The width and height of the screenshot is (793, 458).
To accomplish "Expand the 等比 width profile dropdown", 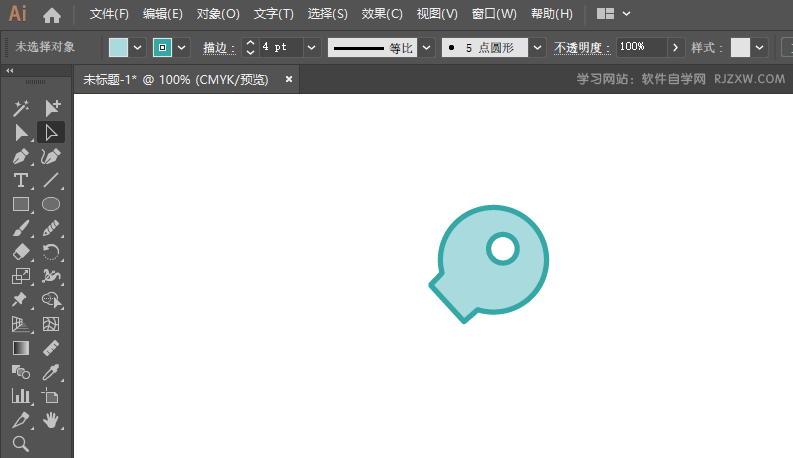I will tap(426, 48).
